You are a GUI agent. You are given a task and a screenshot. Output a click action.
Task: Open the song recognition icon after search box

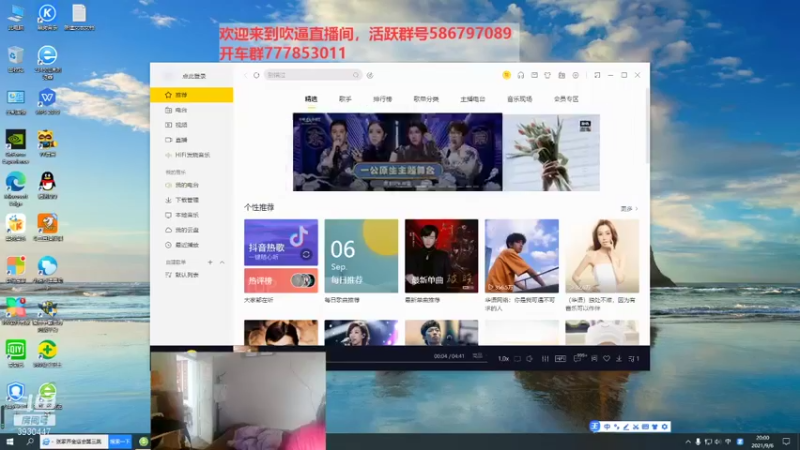(x=370, y=75)
